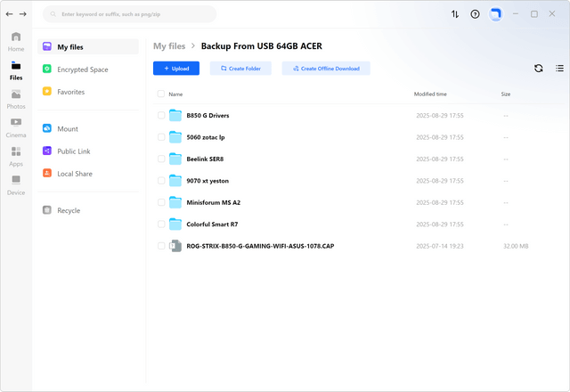Viewport: 570px width, 392px height.
Task: Click the Colorful Smart R7 folder icon
Action: tap(175, 225)
